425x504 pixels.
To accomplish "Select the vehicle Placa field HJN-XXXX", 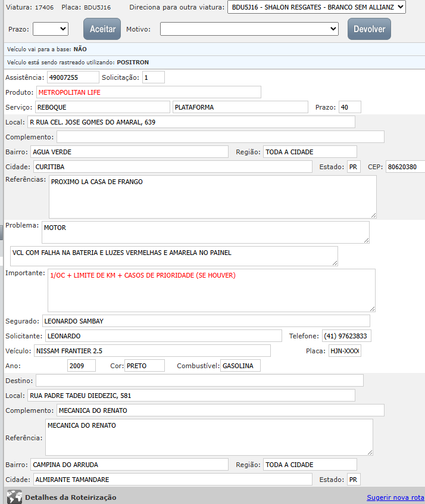I will coord(345,351).
